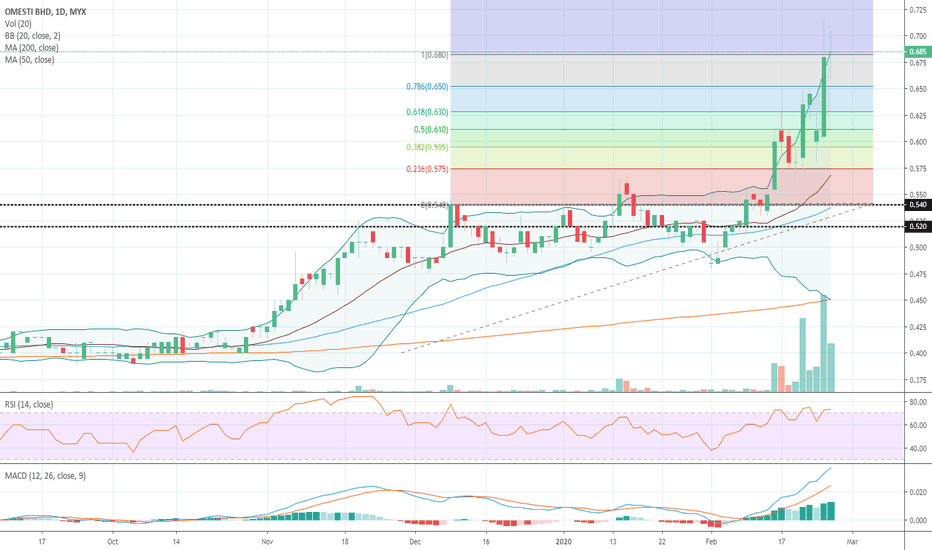Click the 18 date label after Nov
Screen dimensions: 932x550
coord(345,542)
